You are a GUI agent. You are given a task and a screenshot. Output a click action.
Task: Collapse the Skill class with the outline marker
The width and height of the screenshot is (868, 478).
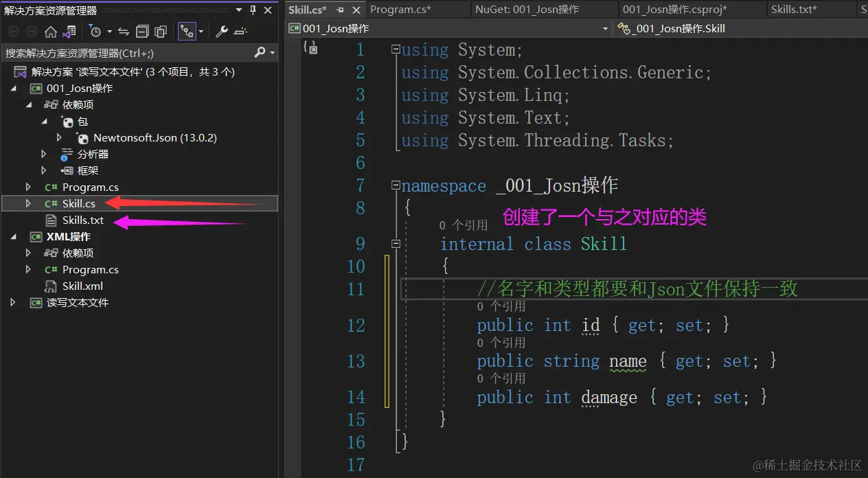point(396,243)
